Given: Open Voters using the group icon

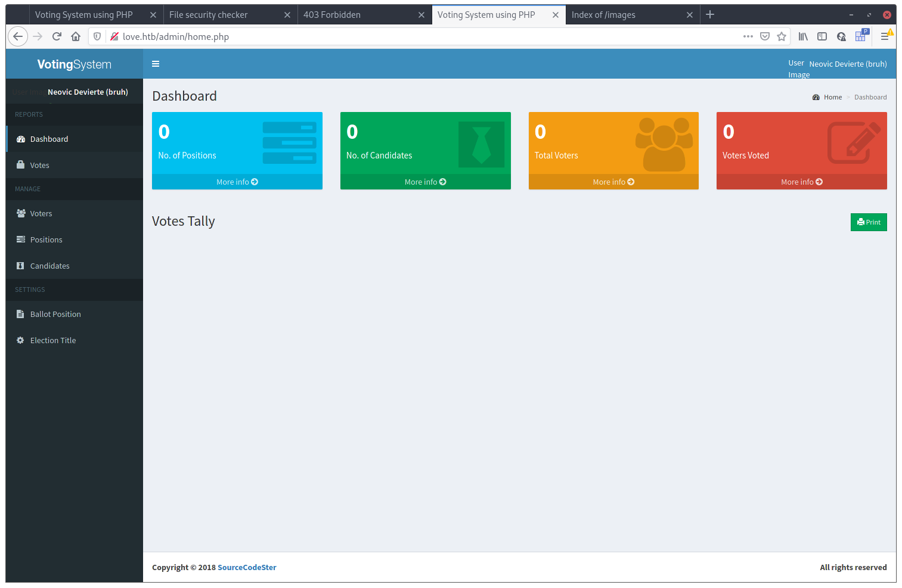Looking at the screenshot, I should 20,213.
